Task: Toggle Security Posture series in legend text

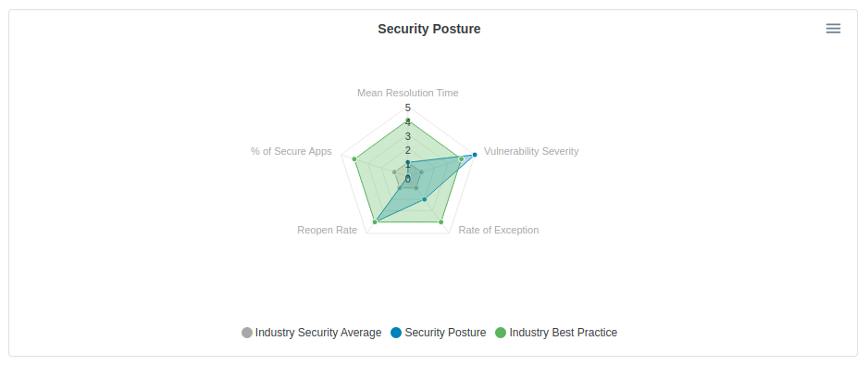Action: pos(445,333)
